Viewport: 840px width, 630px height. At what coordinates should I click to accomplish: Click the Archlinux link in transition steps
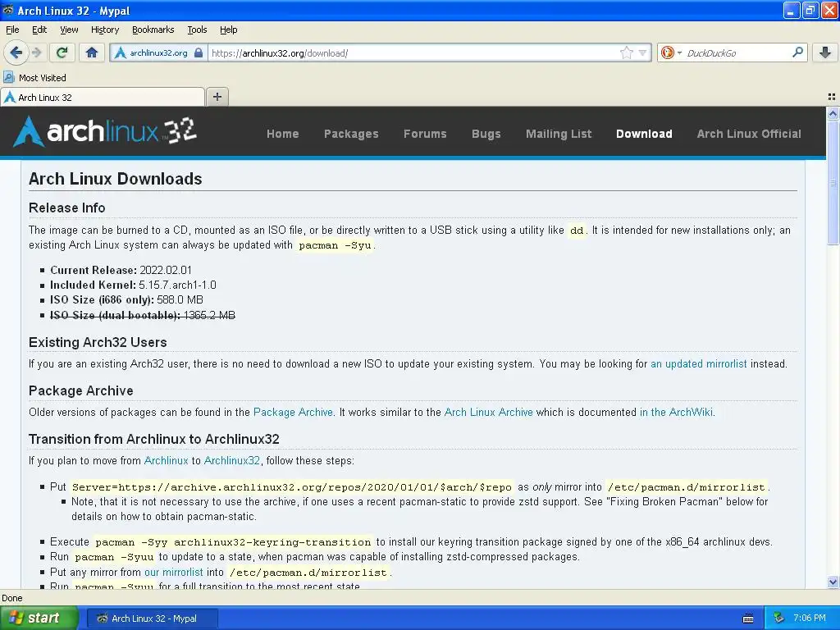[166, 460]
